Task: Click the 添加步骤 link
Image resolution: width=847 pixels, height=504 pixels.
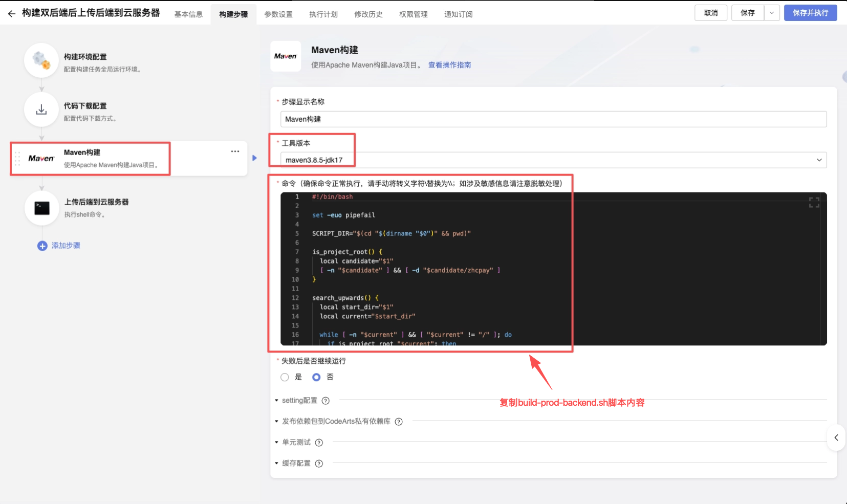Action: tap(66, 246)
